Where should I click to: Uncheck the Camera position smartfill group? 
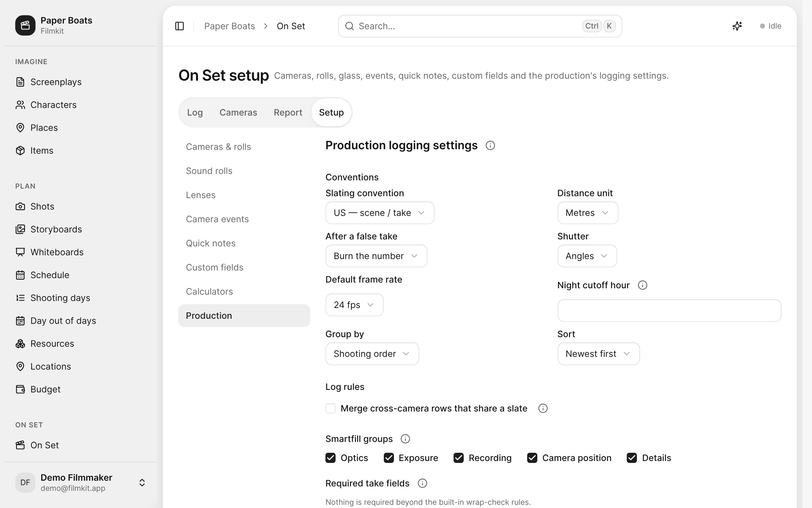pyautogui.click(x=532, y=458)
